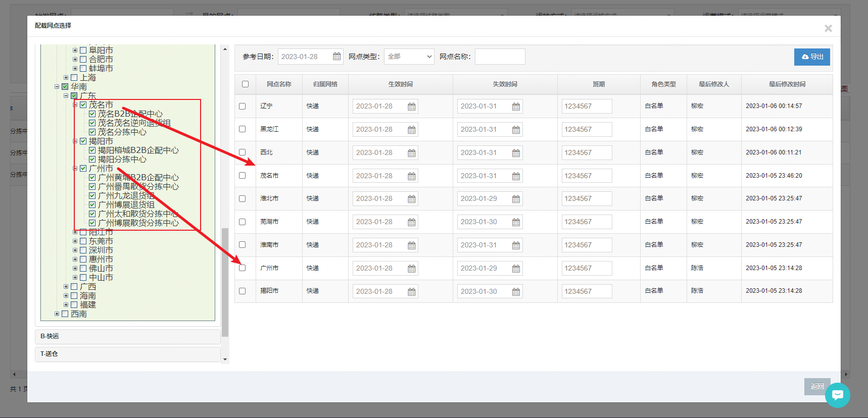Open 生效时间 calendar icon in 茂名市 row
Viewport: 868px width, 418px height.
click(412, 176)
